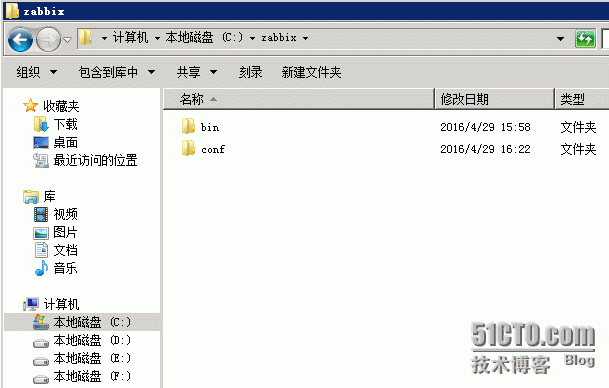
Task: Click the greyed-out forward navigation arrow
Action: [x=48, y=39]
